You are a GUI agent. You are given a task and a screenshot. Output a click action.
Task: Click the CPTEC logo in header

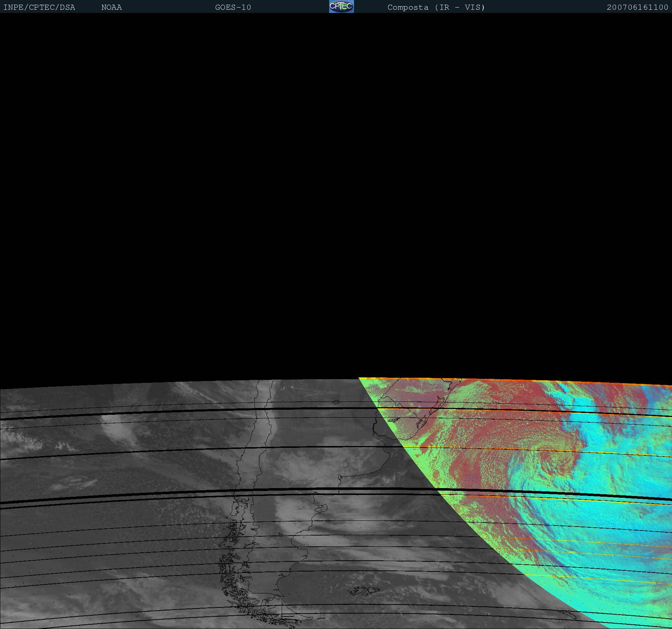pyautogui.click(x=341, y=6)
